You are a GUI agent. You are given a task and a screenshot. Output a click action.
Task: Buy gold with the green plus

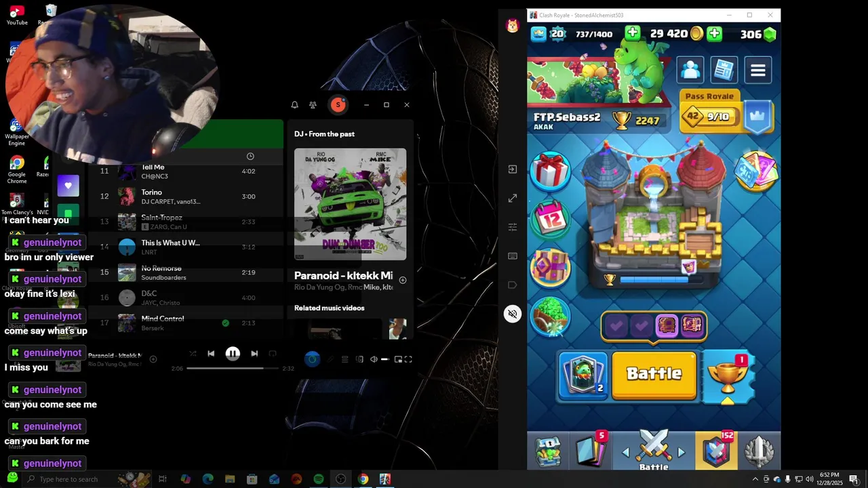click(715, 34)
